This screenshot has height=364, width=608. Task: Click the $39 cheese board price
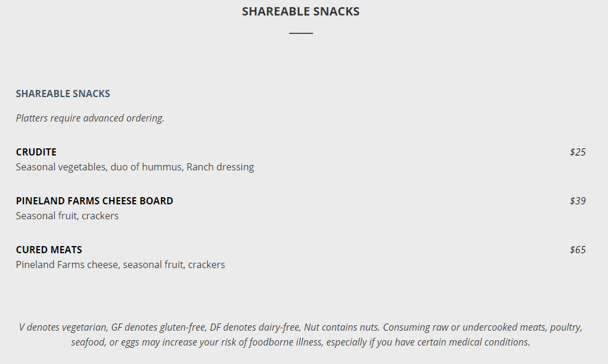pos(577,201)
